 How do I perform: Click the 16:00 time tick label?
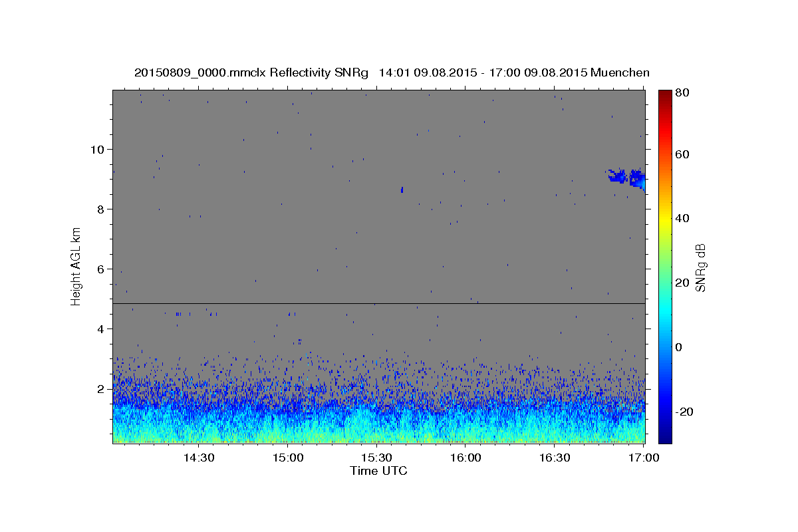pyautogui.click(x=465, y=458)
